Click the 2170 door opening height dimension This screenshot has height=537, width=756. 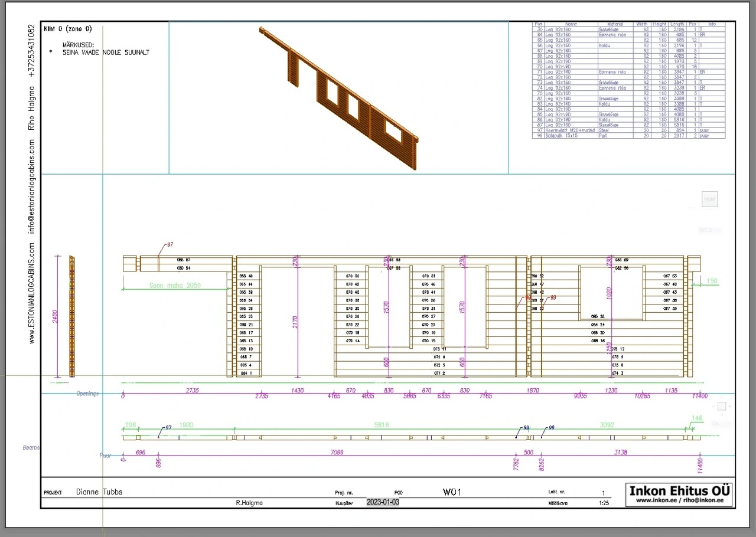[x=295, y=322]
